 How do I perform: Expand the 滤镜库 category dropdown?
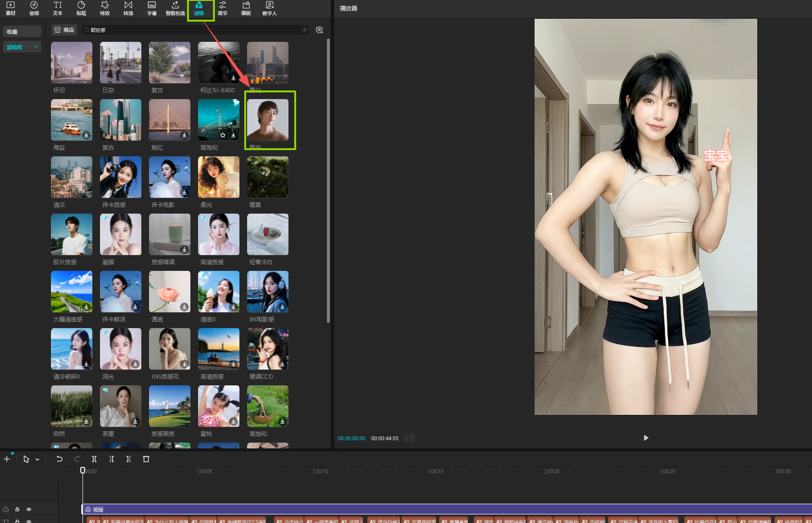click(x=36, y=47)
